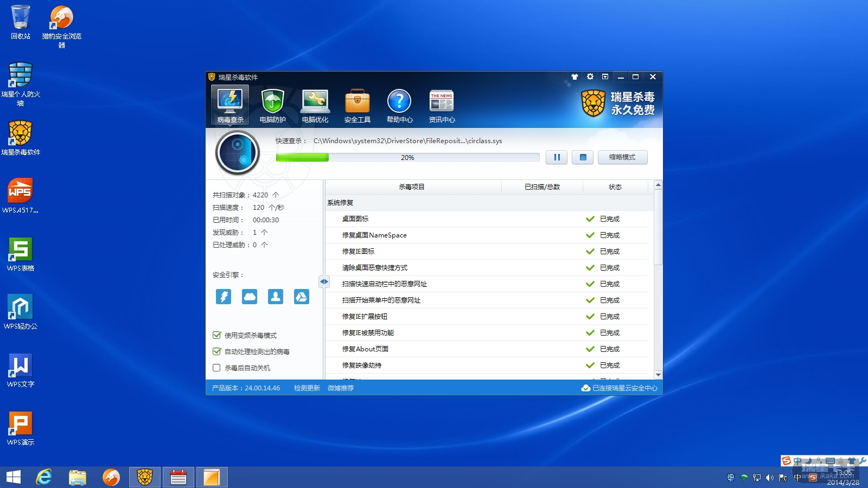Open the title bar dropdown menu icon
The height and width of the screenshot is (488, 868).
605,77
